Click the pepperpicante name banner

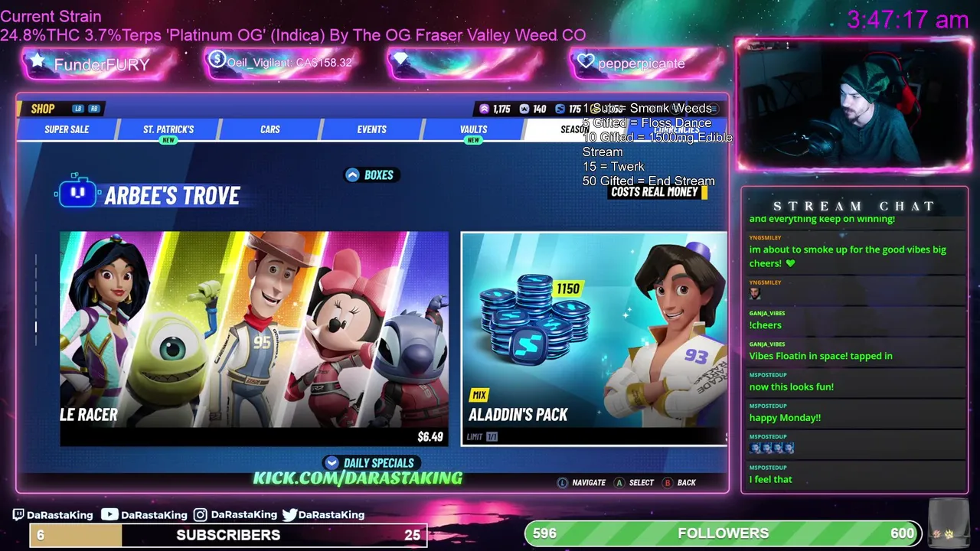647,64
